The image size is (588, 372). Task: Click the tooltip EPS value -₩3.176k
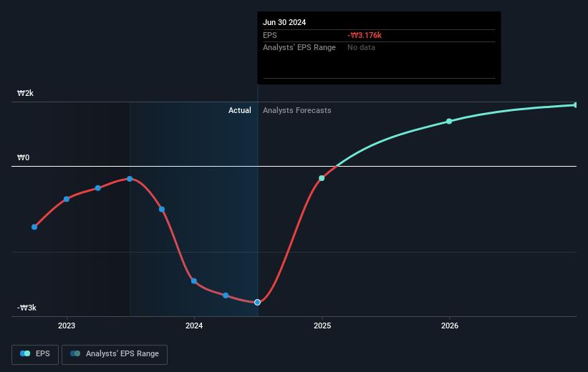pos(365,35)
